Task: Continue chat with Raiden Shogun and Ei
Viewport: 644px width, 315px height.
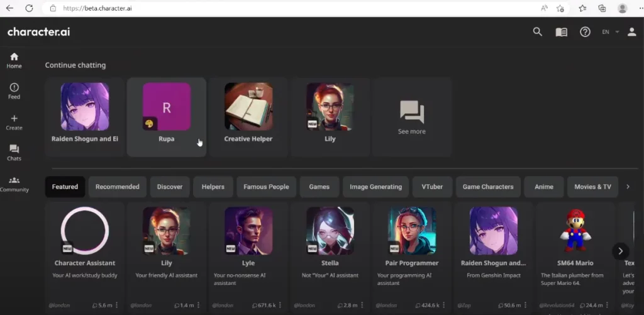Action: [x=85, y=117]
